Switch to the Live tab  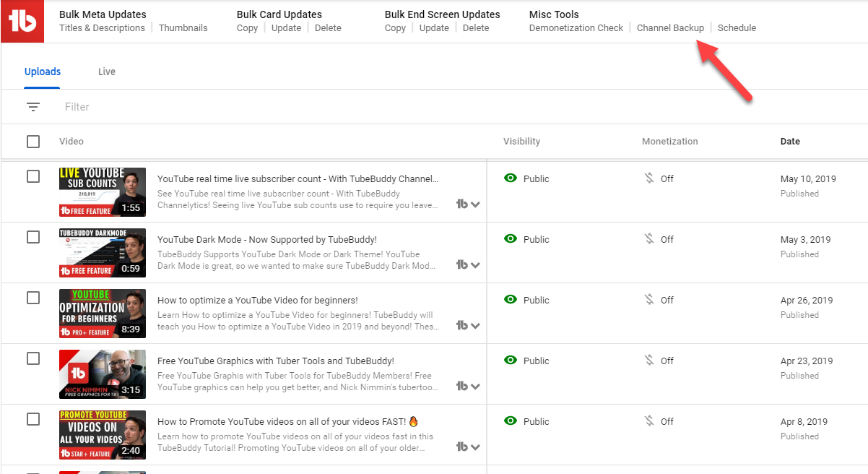point(107,72)
